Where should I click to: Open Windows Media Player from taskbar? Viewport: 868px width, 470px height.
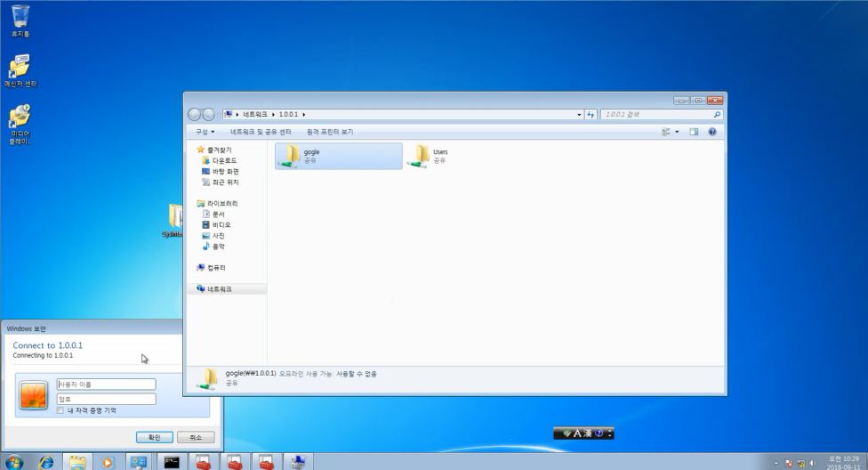point(108,462)
